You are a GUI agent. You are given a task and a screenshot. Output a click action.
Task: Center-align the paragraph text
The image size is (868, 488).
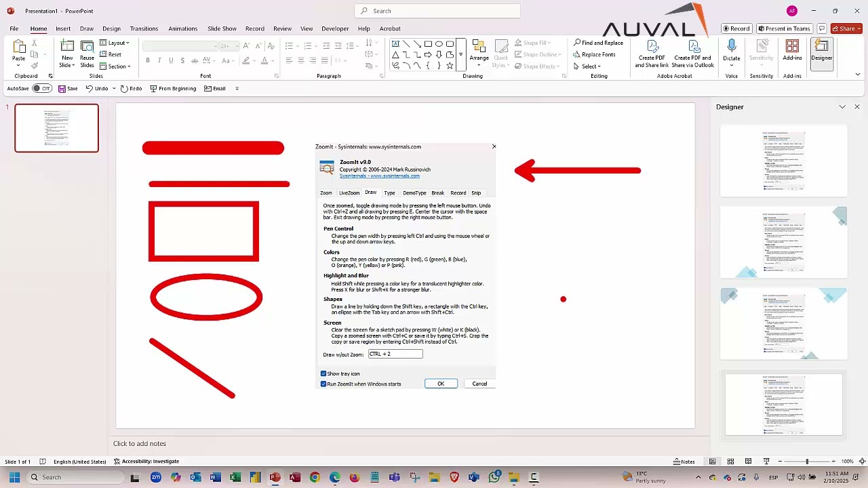click(x=301, y=60)
